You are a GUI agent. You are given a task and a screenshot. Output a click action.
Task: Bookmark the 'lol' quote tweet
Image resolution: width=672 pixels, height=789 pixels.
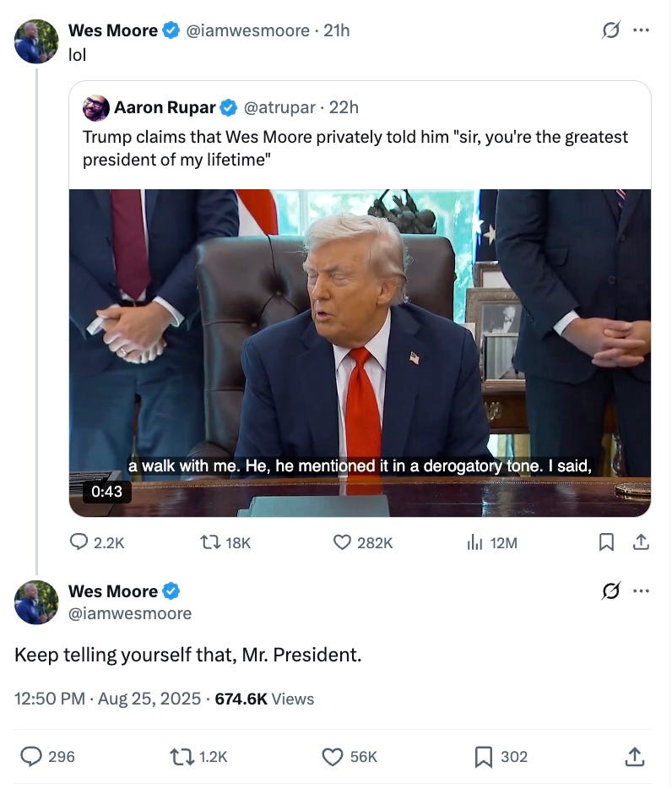click(x=606, y=542)
